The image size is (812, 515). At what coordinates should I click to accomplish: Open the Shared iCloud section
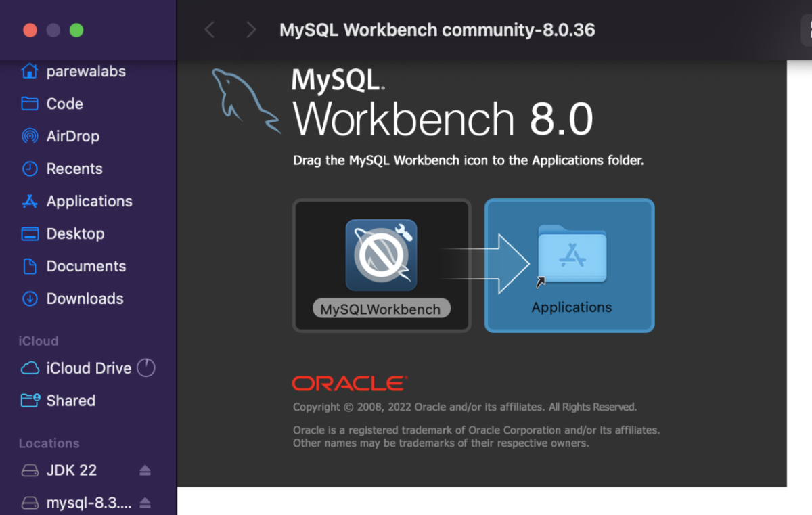(72, 400)
